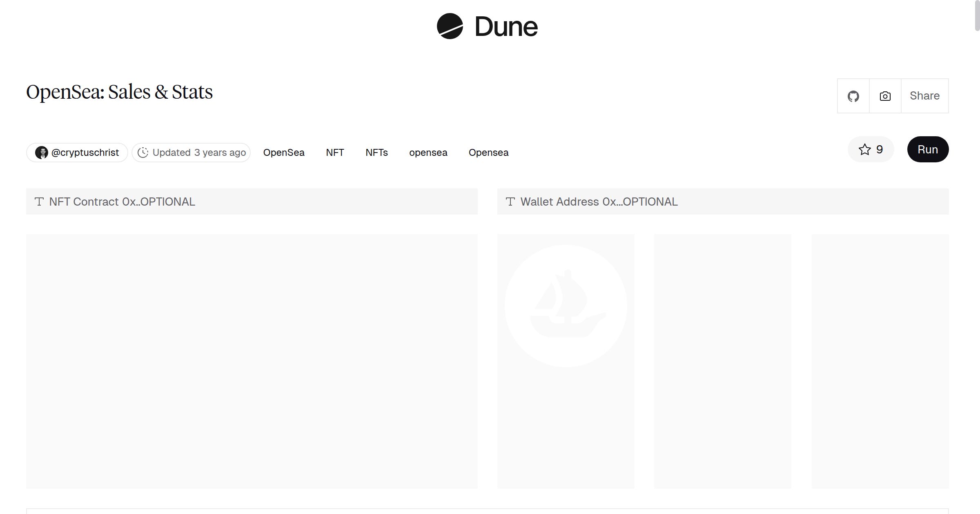Screen dimensions: 980x514
Task: Click the clock icon beside Updated
Action: [x=143, y=153]
